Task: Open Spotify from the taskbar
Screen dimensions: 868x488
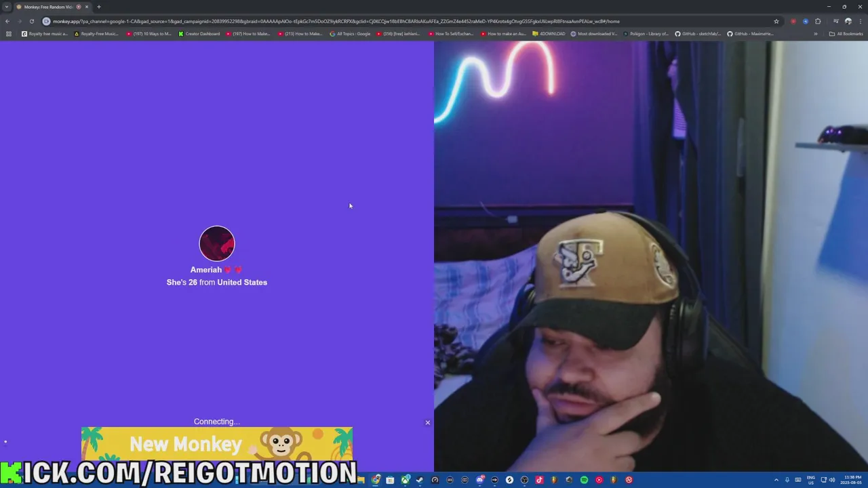Action: coord(584,480)
